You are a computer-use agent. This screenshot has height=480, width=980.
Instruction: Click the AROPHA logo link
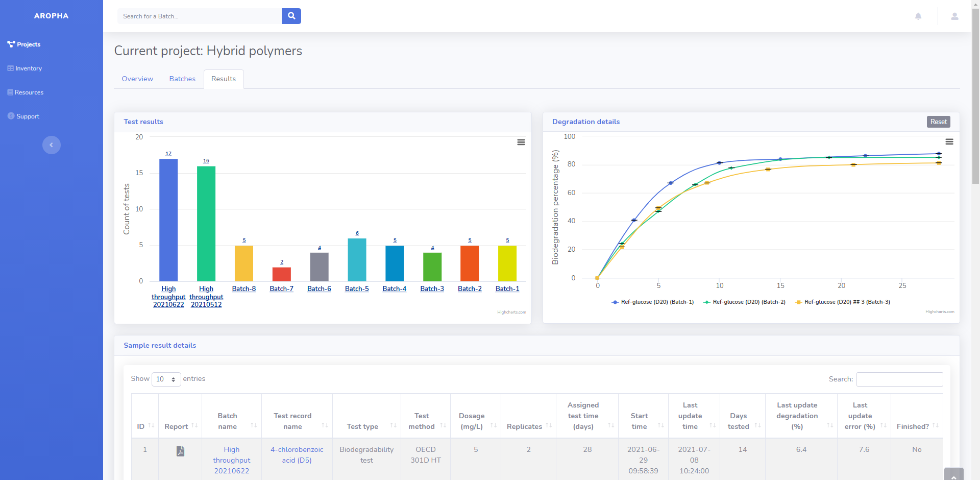(x=51, y=16)
